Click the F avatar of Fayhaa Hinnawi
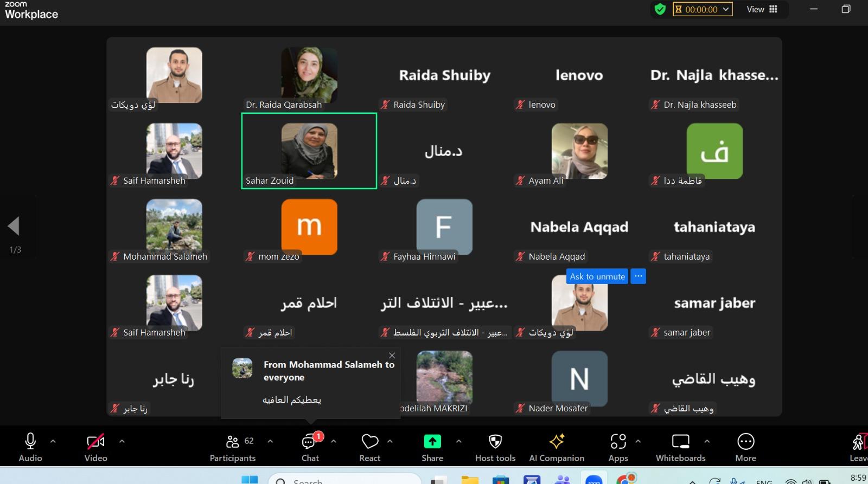The image size is (868, 484). pyautogui.click(x=444, y=227)
